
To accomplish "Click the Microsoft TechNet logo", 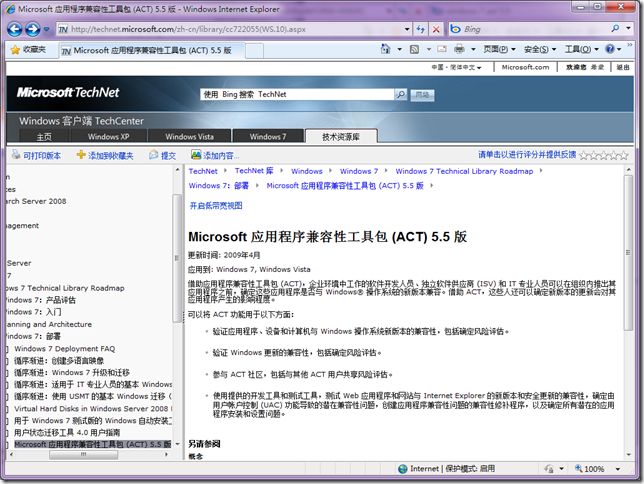I will 68,92.
